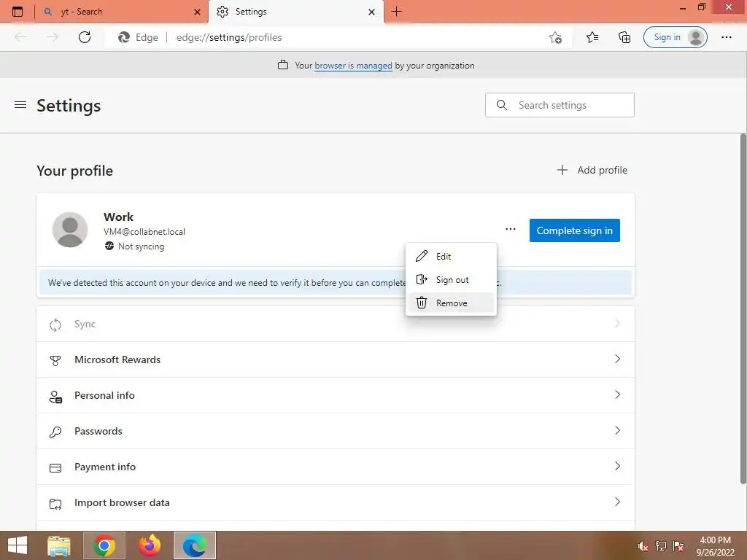747x560 pixels.
Task: Click the Passwords key icon
Action: [55, 432]
